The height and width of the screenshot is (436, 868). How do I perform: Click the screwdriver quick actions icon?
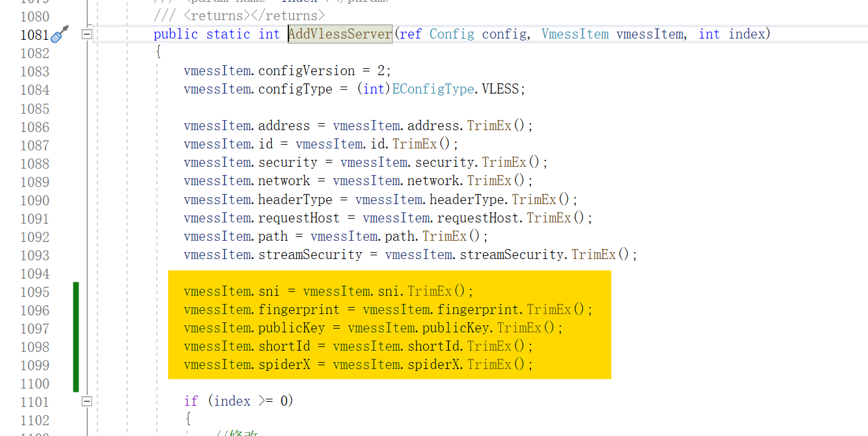(x=59, y=34)
